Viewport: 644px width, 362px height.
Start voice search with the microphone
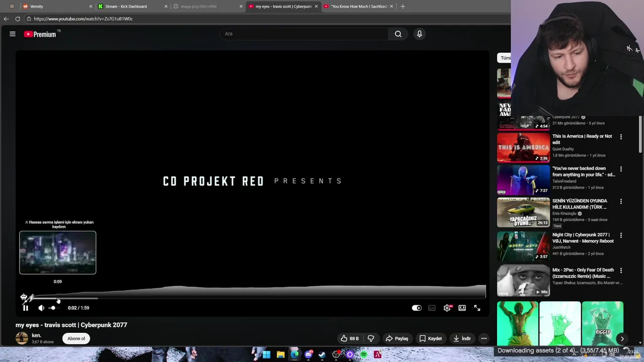click(x=419, y=34)
